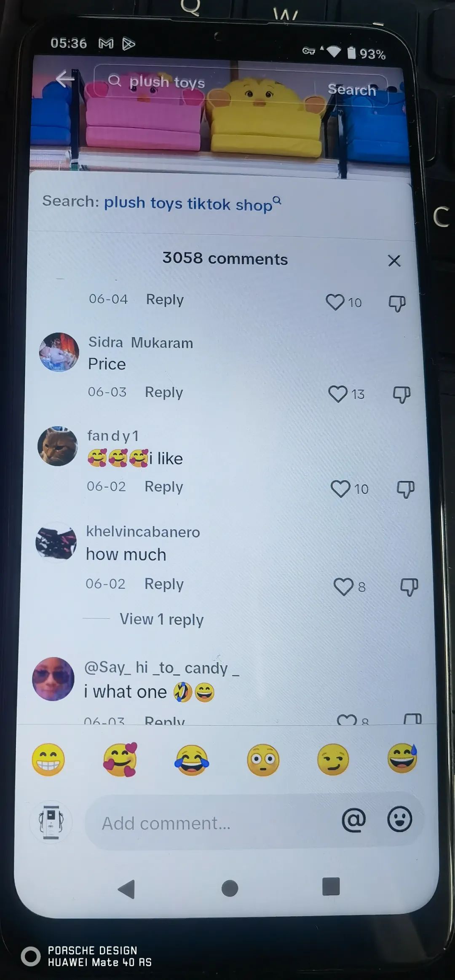This screenshot has width=455, height=980.
Task: Tap the Search button in top bar
Action: 351,89
